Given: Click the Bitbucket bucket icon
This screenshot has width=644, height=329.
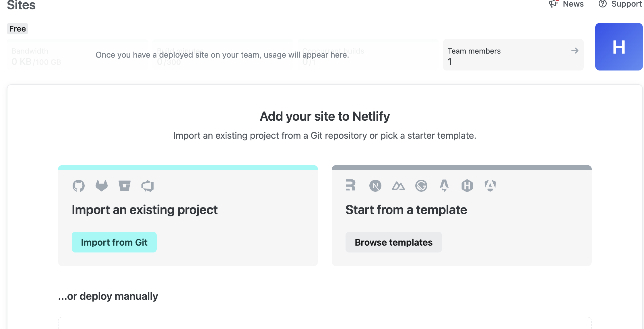Looking at the screenshot, I should tap(124, 186).
